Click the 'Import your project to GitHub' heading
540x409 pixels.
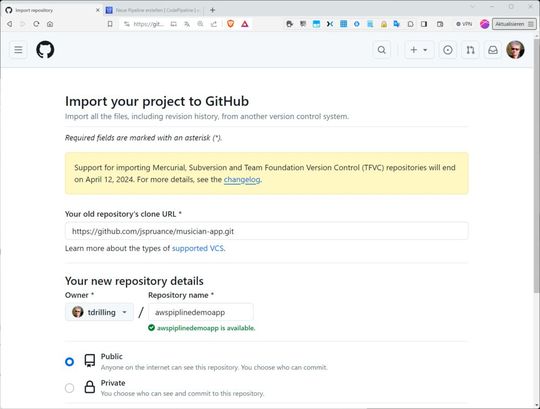157,101
